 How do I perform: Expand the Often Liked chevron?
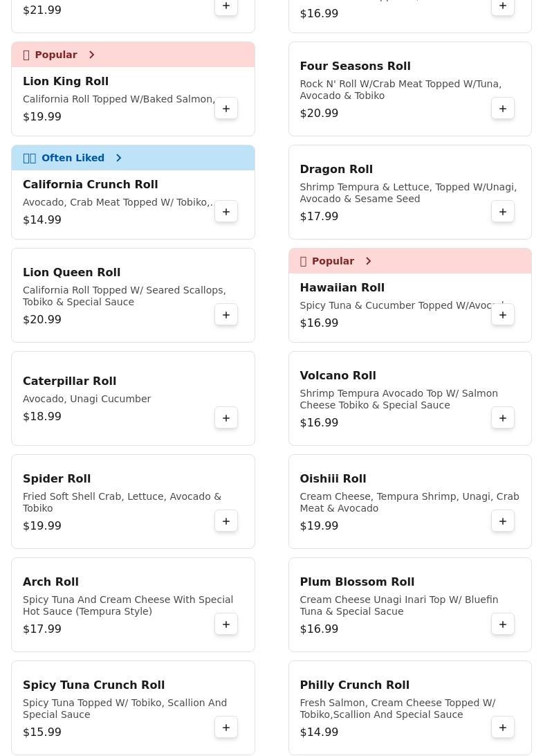click(x=119, y=158)
